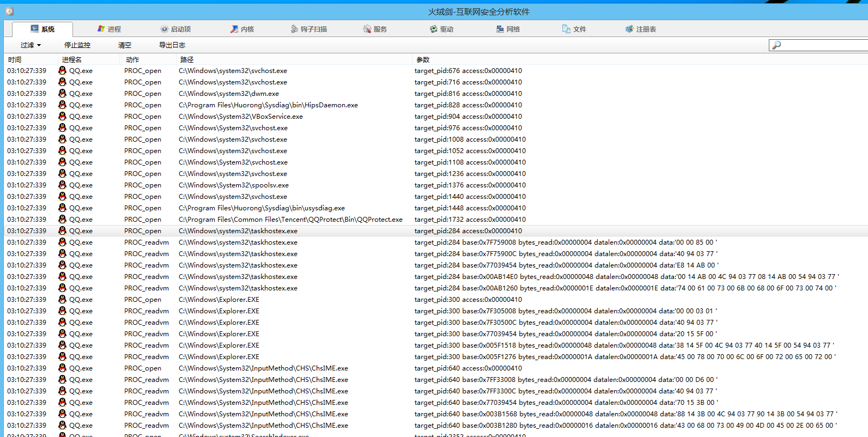The image size is (868, 437).
Task: Select ChsIME.exe row with access:0x00000410
Action: pyautogui.click(x=436, y=368)
